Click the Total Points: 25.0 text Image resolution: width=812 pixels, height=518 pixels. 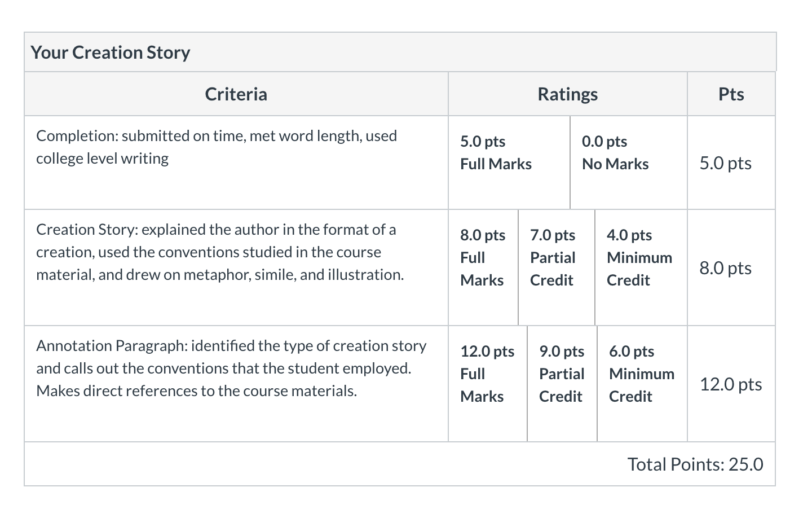coord(695,464)
